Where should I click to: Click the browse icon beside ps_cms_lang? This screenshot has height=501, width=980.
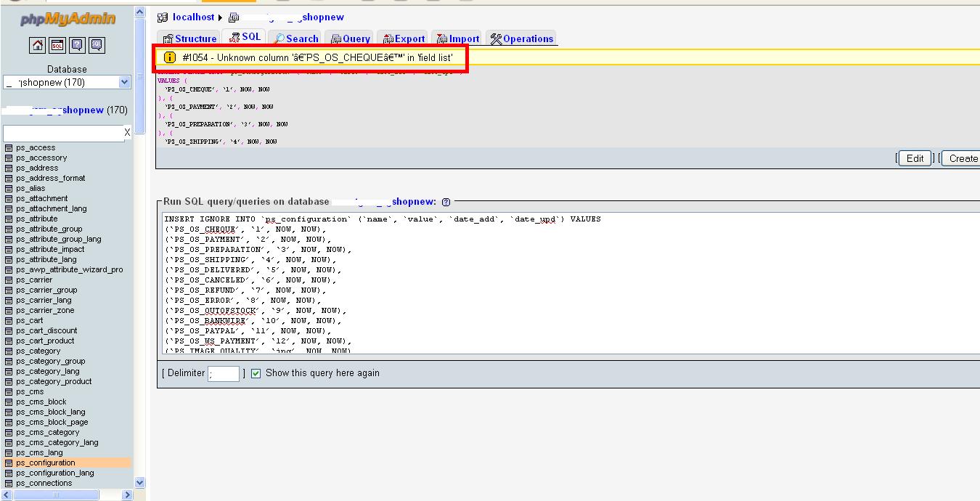[9, 452]
